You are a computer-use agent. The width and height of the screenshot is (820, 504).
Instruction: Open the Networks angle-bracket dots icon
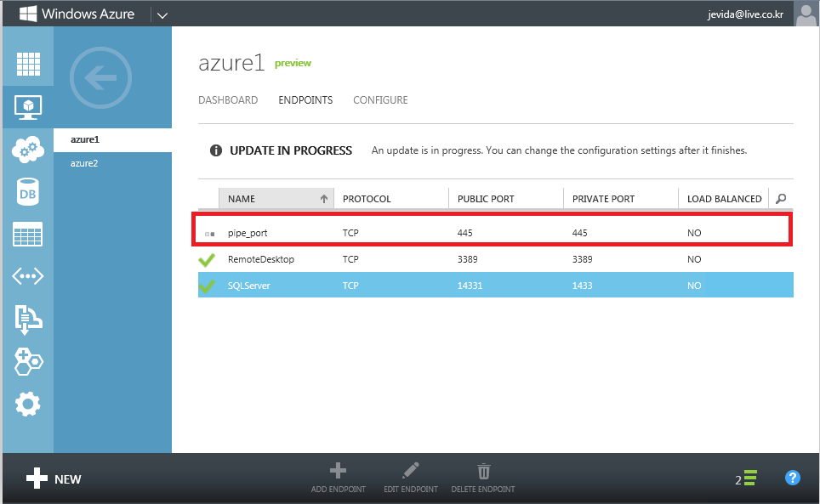click(28, 275)
